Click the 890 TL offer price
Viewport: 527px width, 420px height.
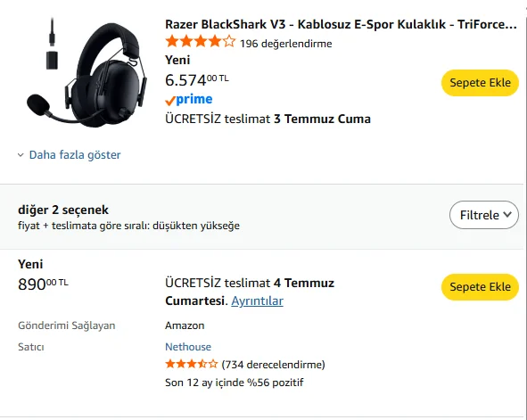click(43, 284)
